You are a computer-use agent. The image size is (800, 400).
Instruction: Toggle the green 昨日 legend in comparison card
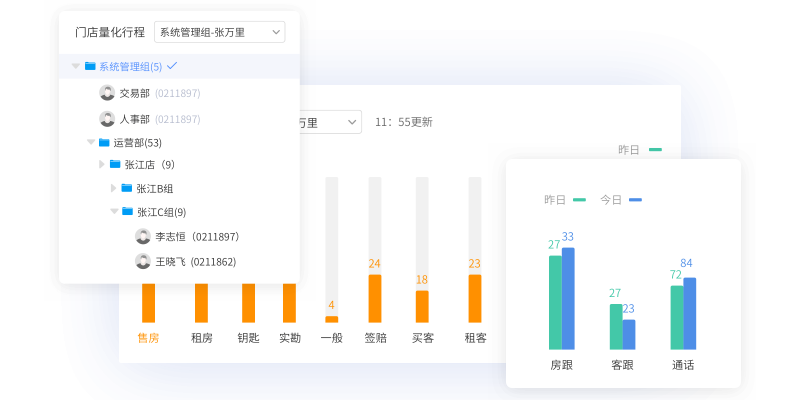point(565,199)
